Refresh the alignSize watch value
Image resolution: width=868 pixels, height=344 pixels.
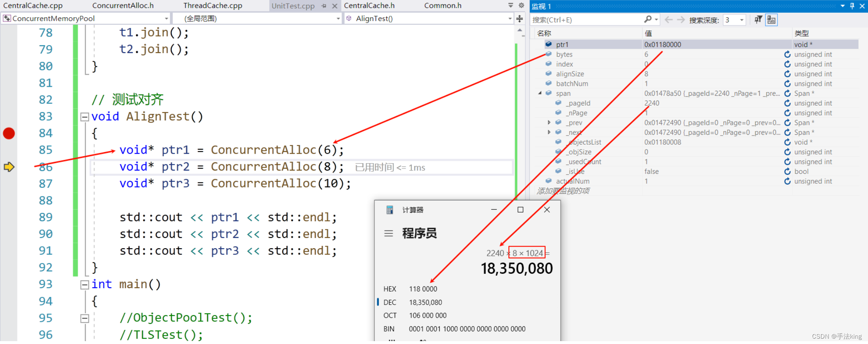(787, 74)
